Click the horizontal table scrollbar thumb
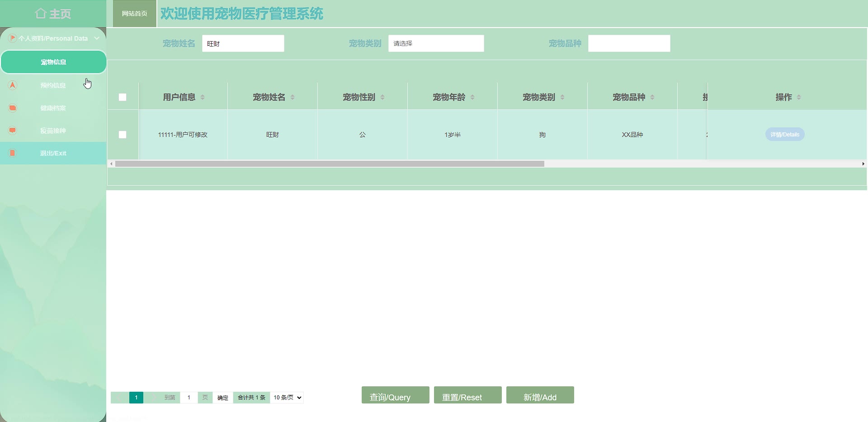The image size is (868, 422). (329, 164)
